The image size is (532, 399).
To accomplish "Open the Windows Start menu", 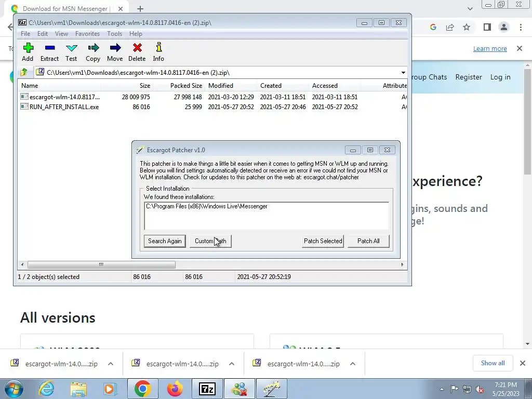I will point(14,389).
